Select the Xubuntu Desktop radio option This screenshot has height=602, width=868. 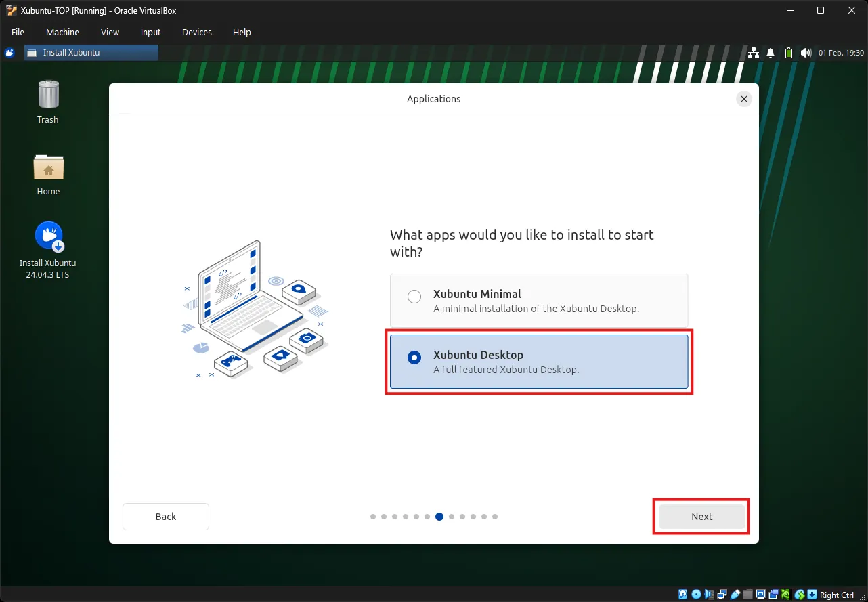(x=414, y=358)
